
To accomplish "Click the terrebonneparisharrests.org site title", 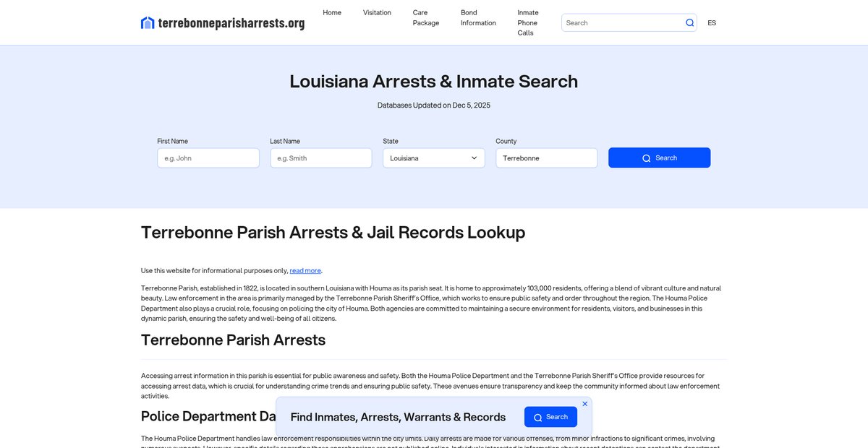I will [231, 23].
